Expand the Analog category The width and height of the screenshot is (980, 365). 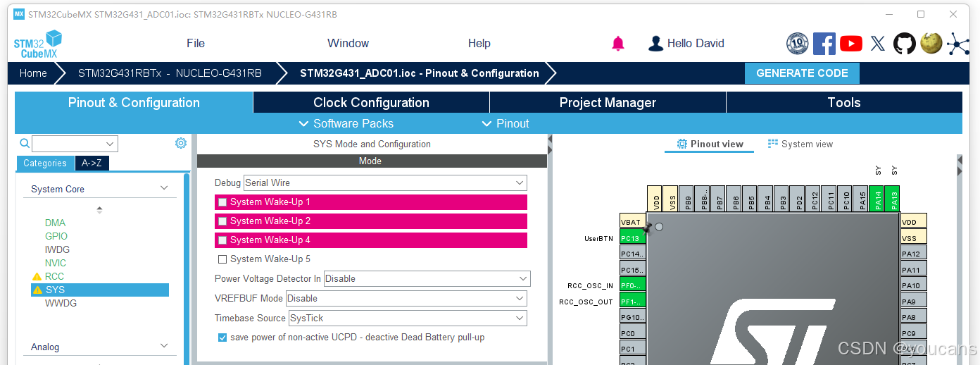point(164,346)
